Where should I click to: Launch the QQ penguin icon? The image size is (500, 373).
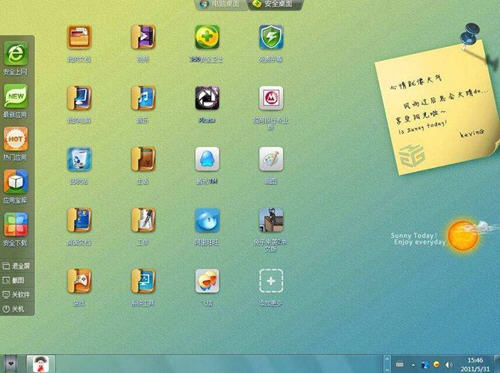click(207, 159)
